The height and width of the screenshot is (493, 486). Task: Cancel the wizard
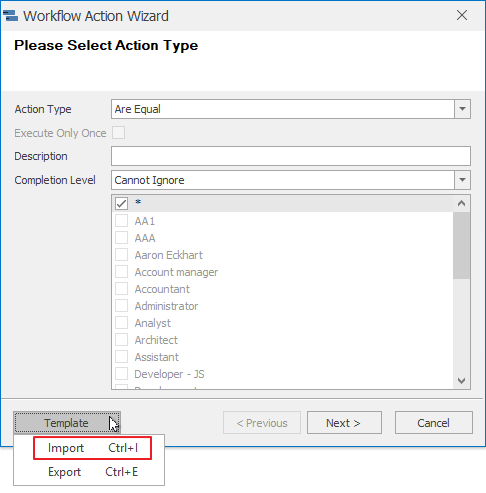(x=434, y=423)
